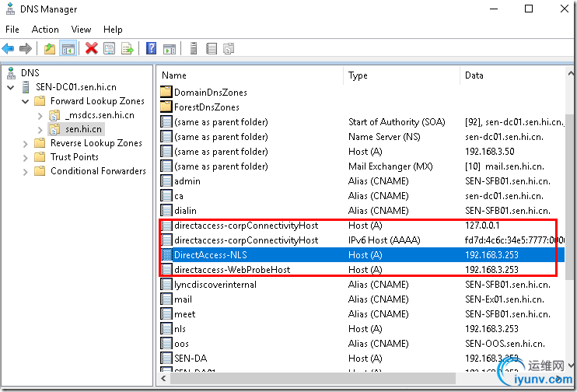Open the blue Help question-mark icon
Viewport: 577px width, 392px height.
click(x=151, y=48)
